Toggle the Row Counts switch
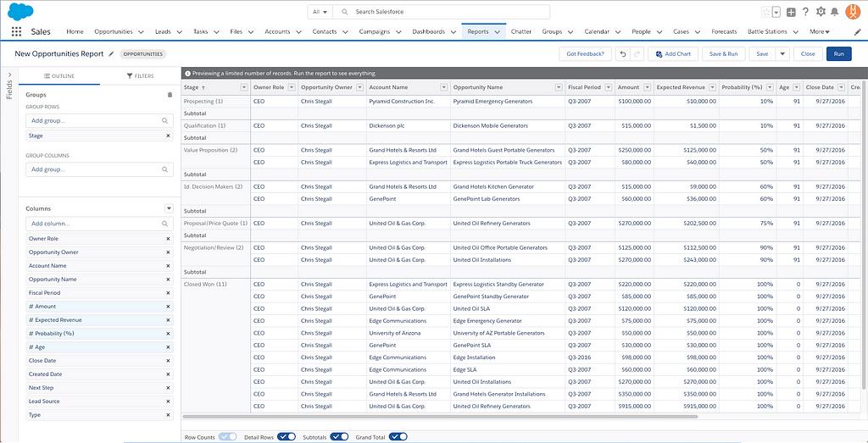The width and height of the screenshot is (868, 443). pos(227,437)
